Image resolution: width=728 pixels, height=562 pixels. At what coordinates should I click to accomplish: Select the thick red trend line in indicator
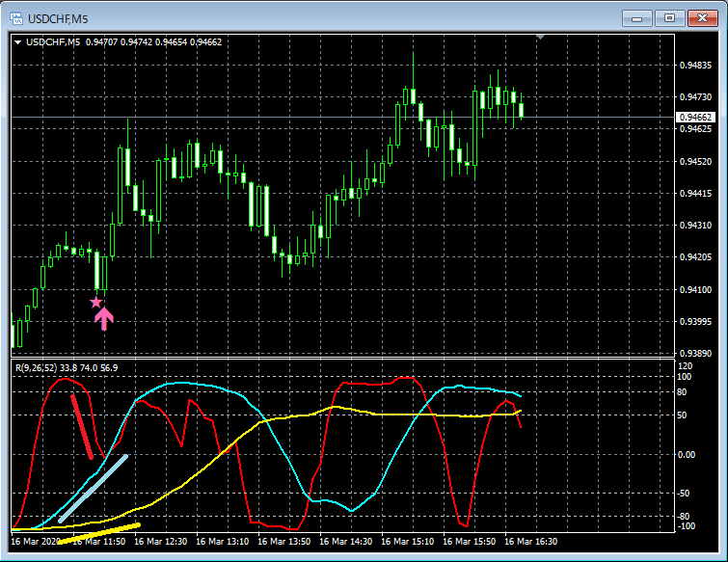[x=82, y=426]
